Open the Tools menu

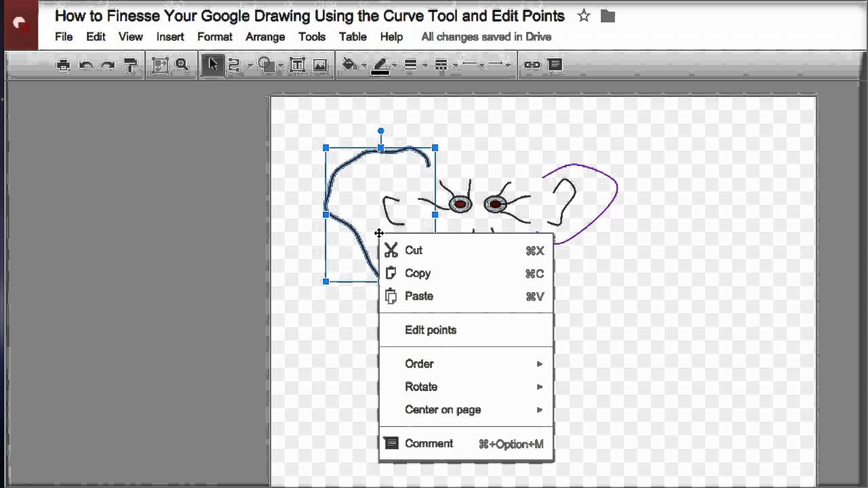pyautogui.click(x=312, y=37)
